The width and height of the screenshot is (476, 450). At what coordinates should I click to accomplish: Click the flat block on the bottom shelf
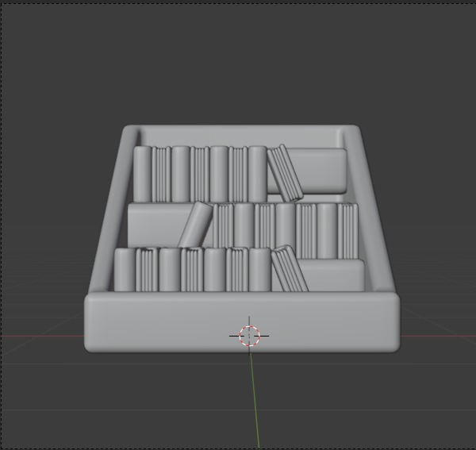[x=332, y=275]
